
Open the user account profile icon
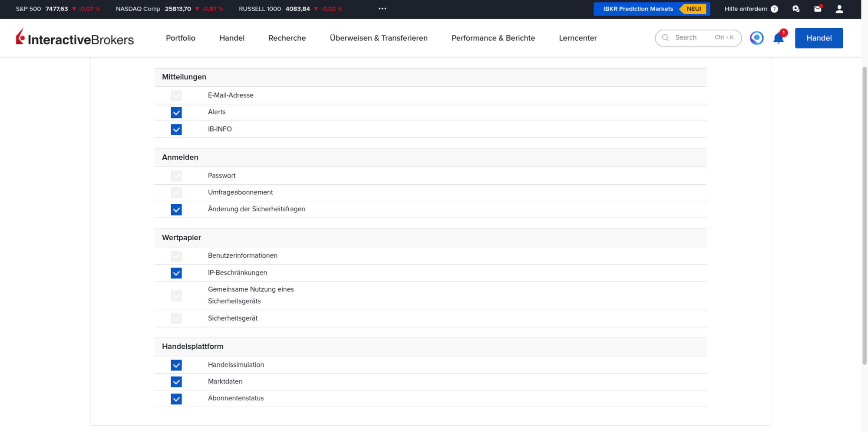(839, 9)
